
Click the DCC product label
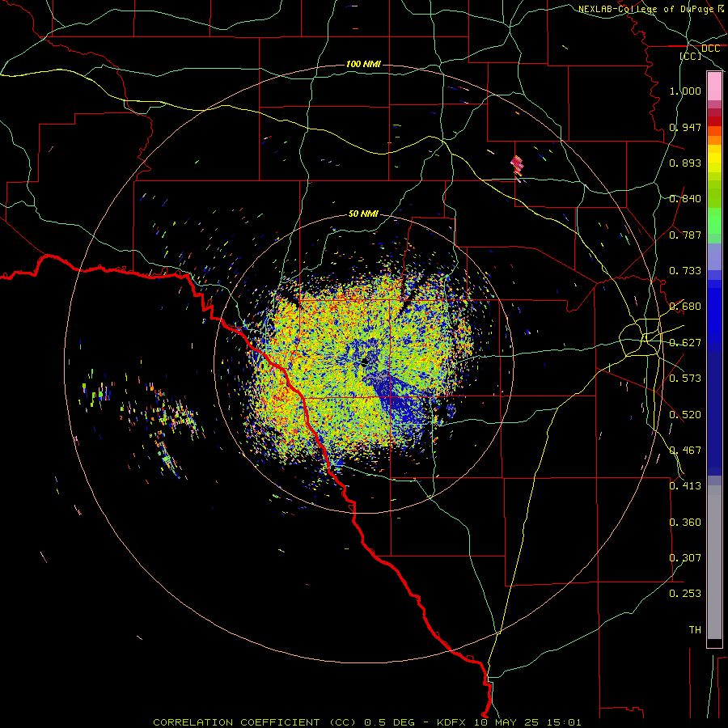click(710, 49)
